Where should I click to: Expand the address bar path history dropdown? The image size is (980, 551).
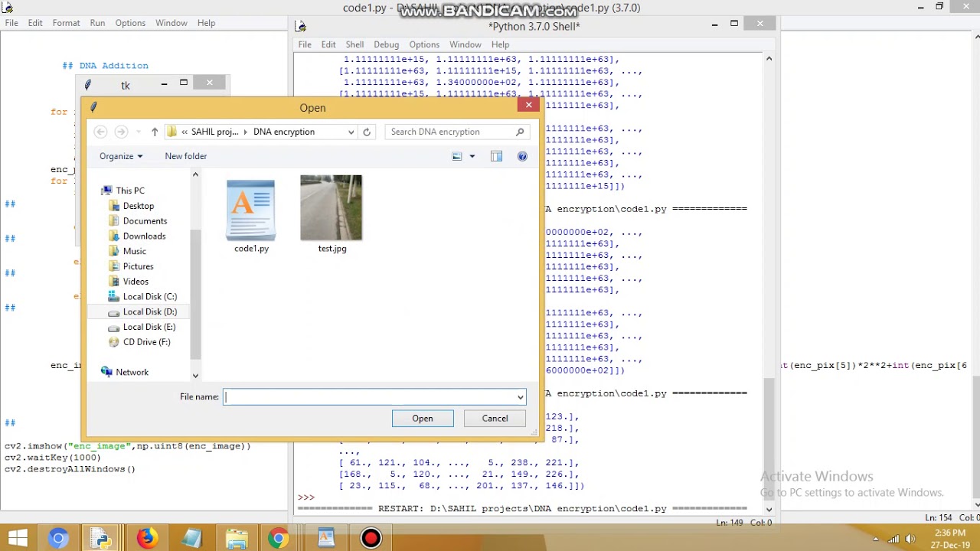[x=351, y=132]
